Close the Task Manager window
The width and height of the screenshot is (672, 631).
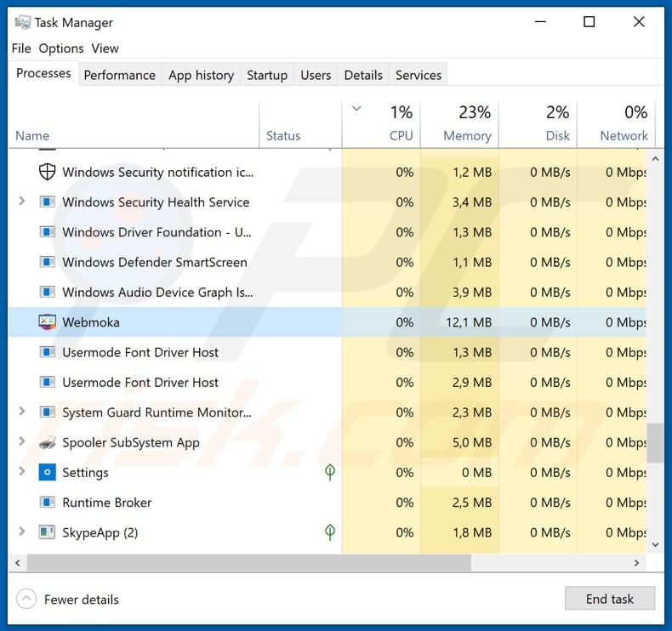click(x=639, y=21)
